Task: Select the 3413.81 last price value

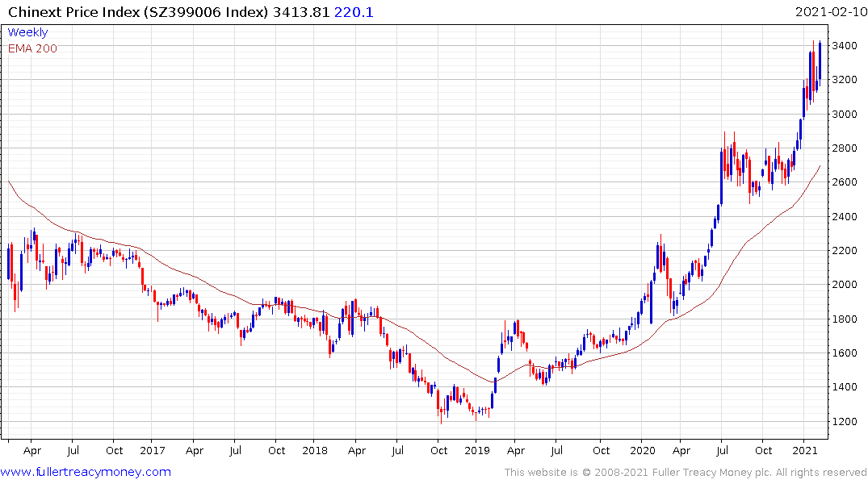Action: click(x=301, y=11)
